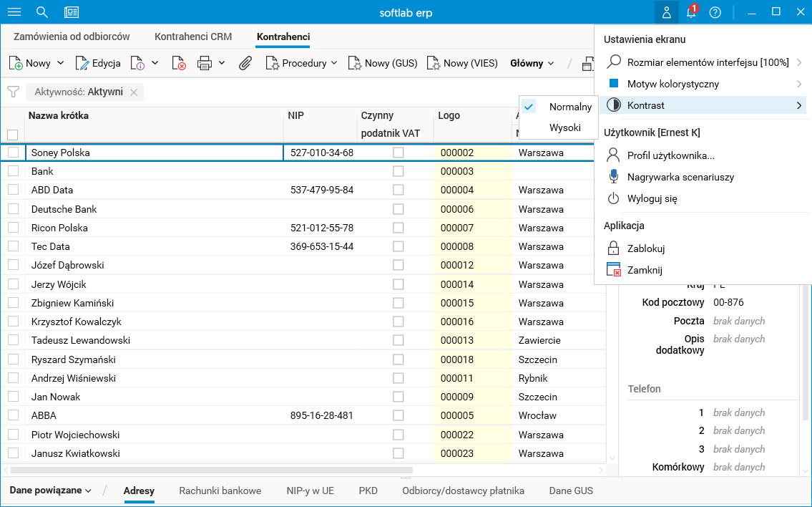Viewport: 812px width, 507px height.
Task: Click the filter funnel icon
Action: pyautogui.click(x=12, y=92)
